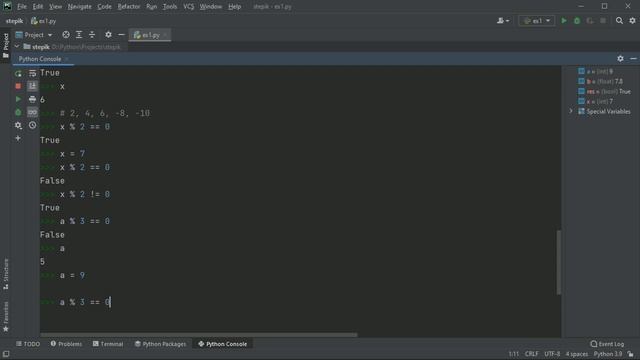This screenshot has width=640, height=360.
Task: Minimize the Python Console panel
Action: pyautogui.click(x=633, y=59)
